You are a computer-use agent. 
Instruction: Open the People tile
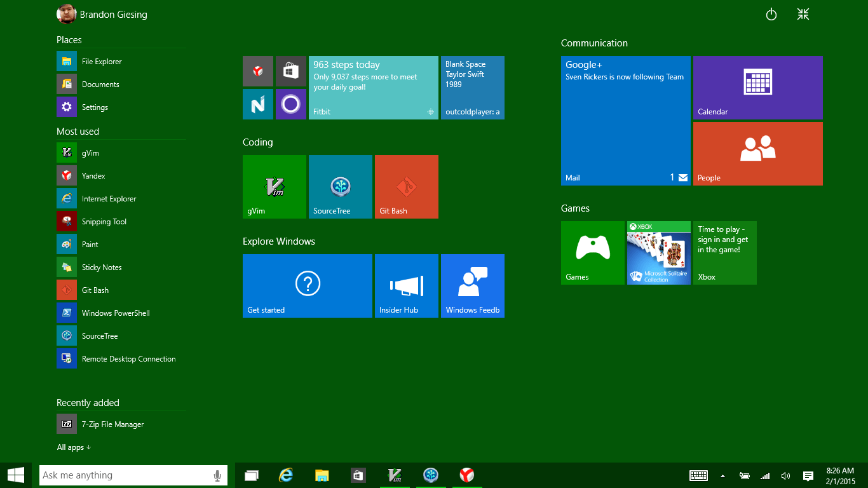(758, 154)
